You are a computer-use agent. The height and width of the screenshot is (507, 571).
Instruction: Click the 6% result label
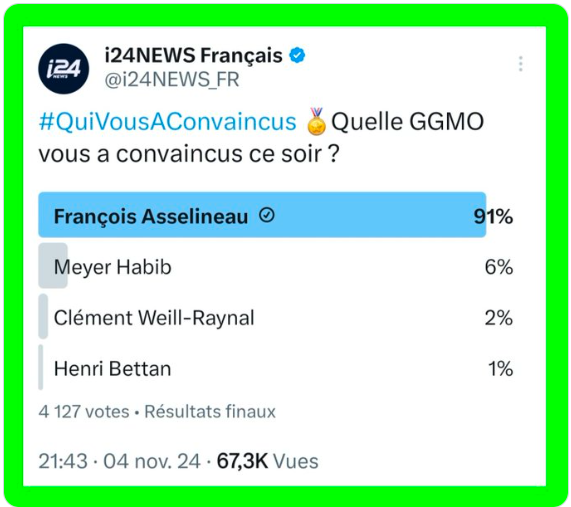click(x=499, y=267)
